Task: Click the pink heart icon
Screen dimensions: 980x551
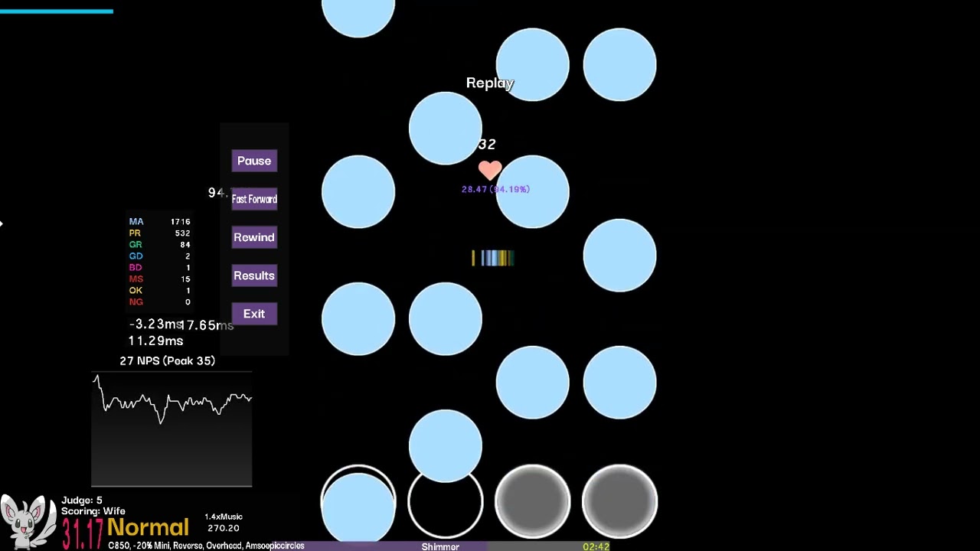Action: click(x=490, y=170)
